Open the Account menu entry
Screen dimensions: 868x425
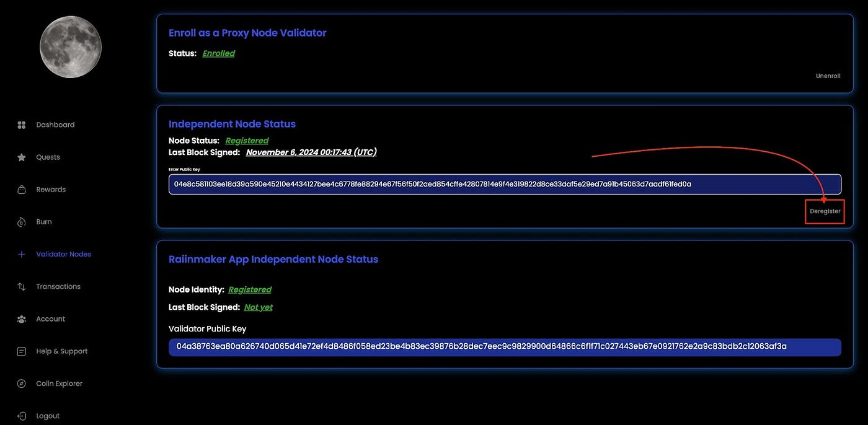point(51,319)
